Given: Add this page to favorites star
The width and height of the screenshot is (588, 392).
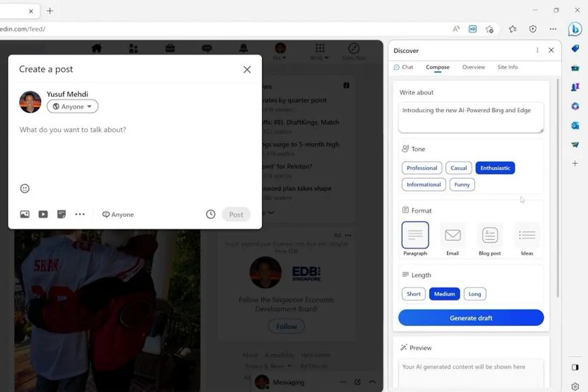Looking at the screenshot, I should pyautogui.click(x=489, y=29).
